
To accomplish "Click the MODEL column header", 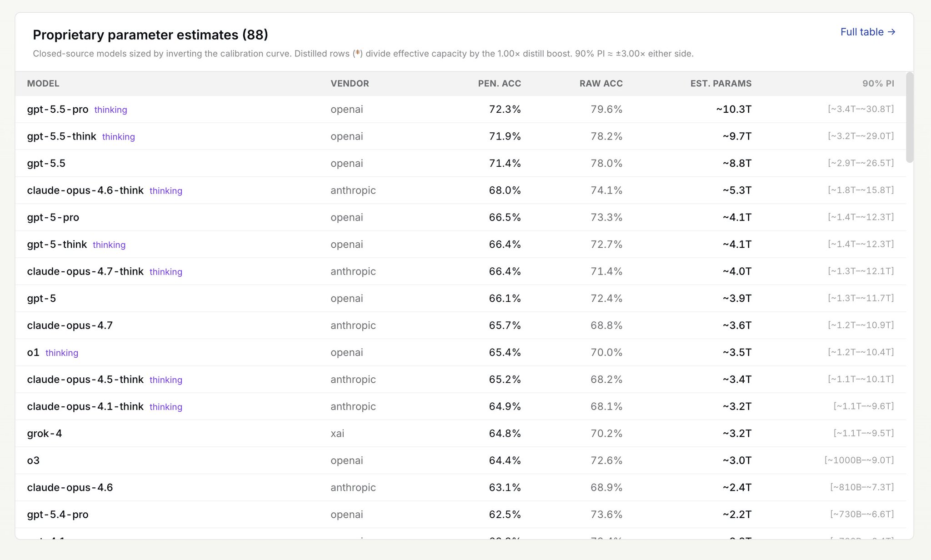I will 43,84.
